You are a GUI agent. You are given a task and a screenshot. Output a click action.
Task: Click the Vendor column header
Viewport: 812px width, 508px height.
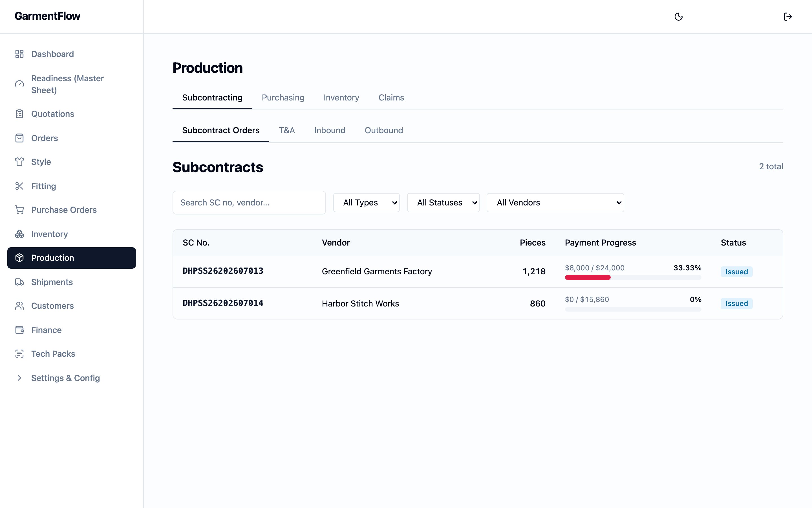336,243
